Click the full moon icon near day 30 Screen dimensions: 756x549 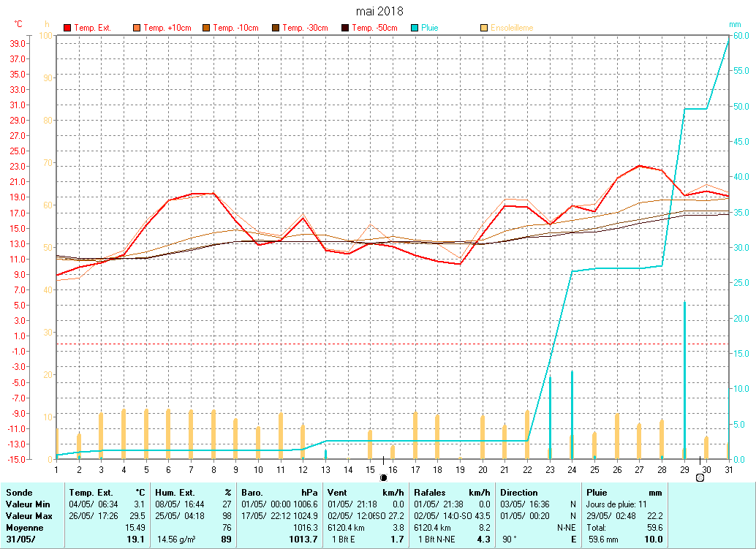700,477
